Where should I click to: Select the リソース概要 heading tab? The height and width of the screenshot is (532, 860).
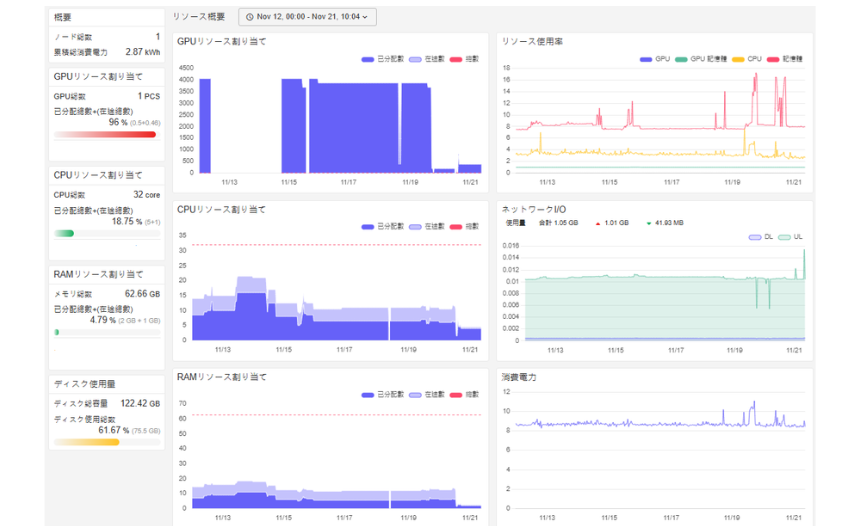click(x=199, y=17)
